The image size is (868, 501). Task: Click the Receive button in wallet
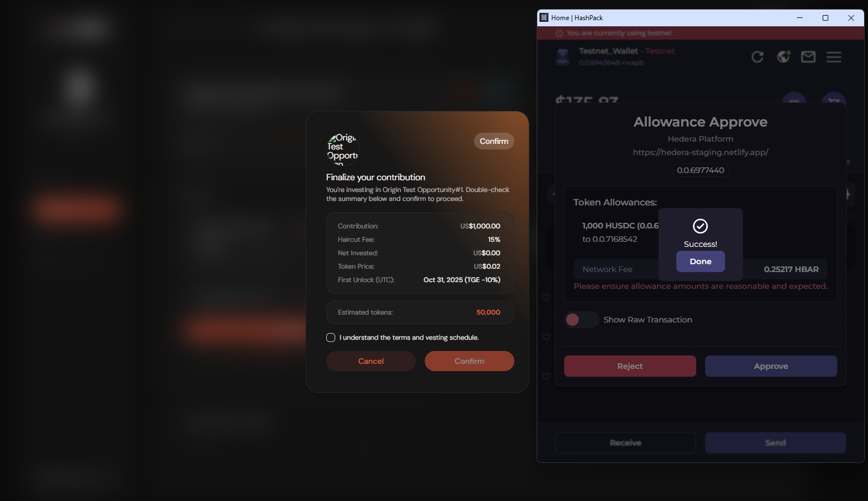click(626, 443)
